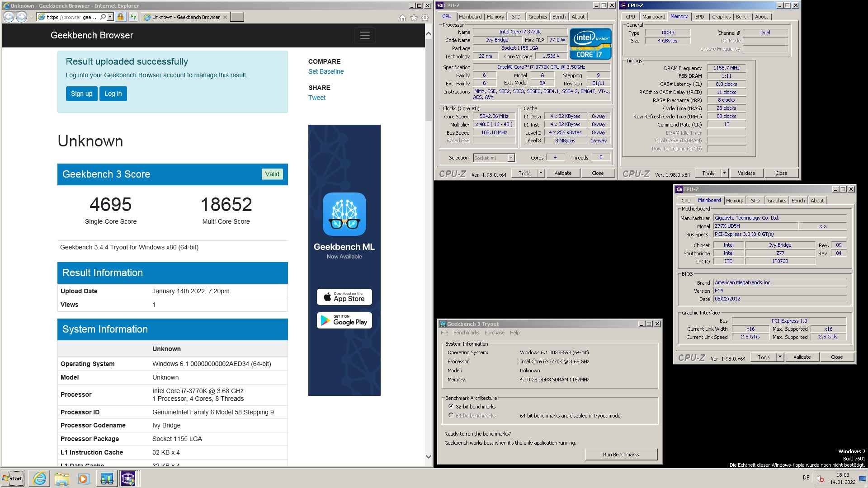Screen dimensions: 868x488
Task: Open Windows Media Player from taskbar
Action: click(x=84, y=478)
